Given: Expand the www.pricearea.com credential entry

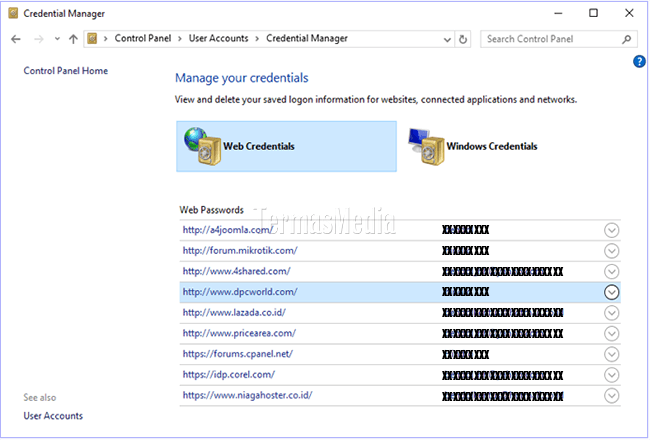Looking at the screenshot, I should point(611,333).
